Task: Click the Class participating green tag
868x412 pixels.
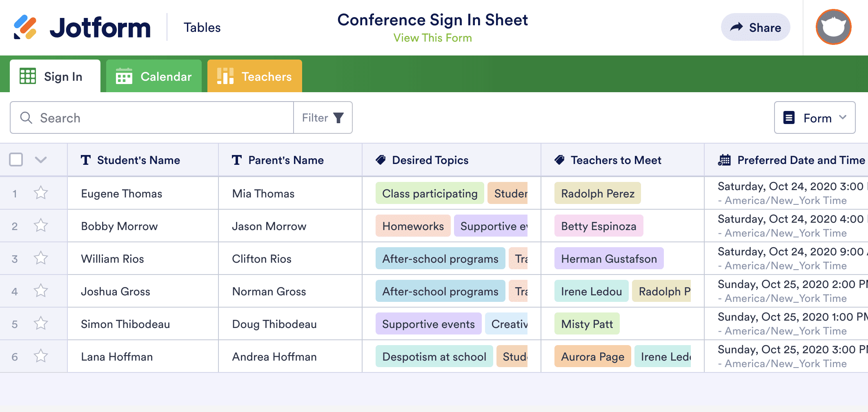Action: point(430,193)
